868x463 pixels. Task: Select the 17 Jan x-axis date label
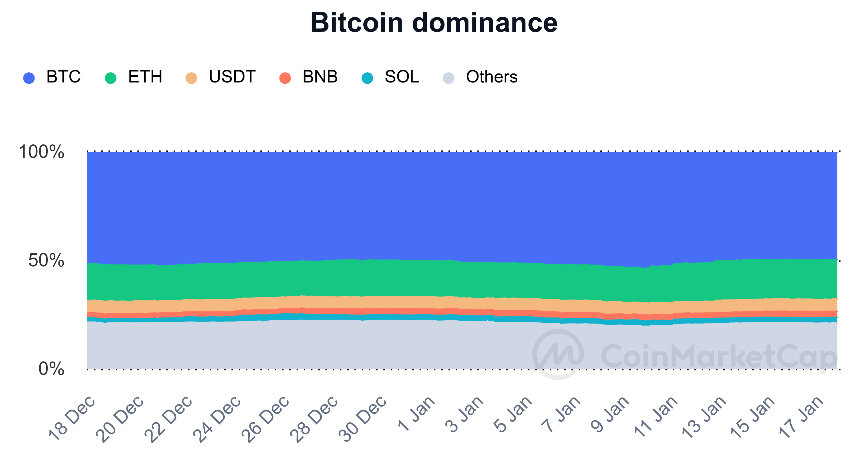801,417
